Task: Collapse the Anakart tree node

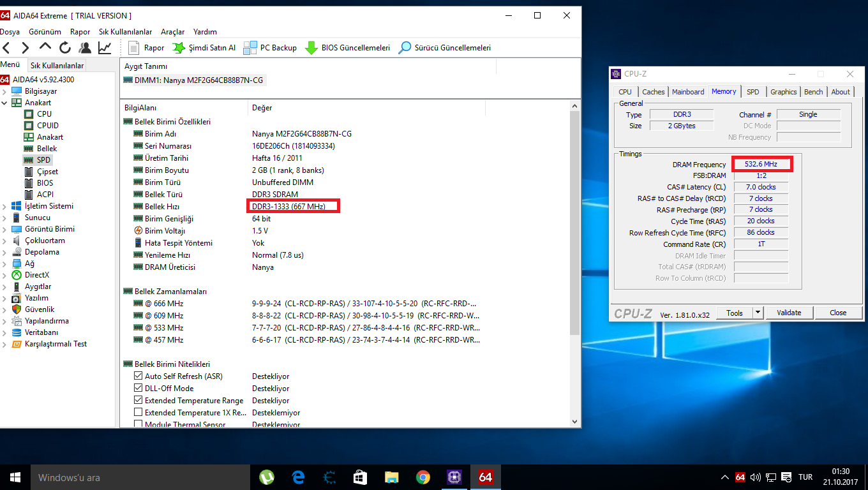Action: coord(4,103)
